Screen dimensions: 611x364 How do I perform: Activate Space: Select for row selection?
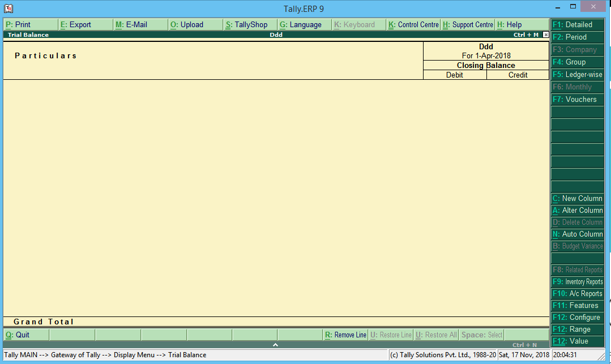(x=481, y=335)
